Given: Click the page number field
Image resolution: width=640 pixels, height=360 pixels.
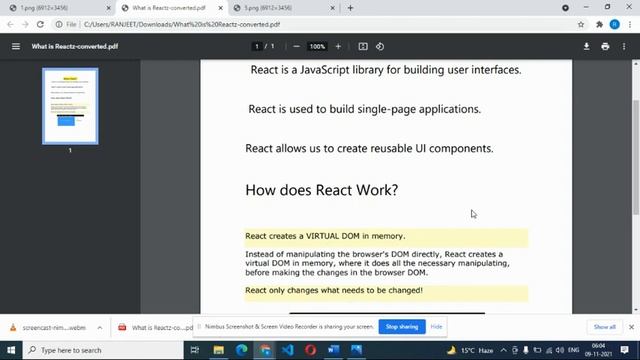Looking at the screenshot, I should point(257,47).
